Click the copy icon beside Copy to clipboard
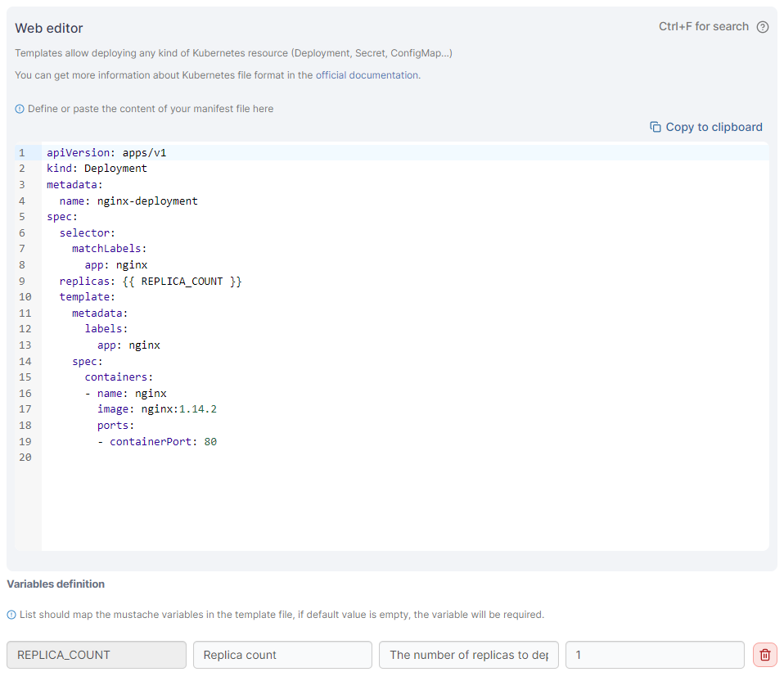This screenshot has width=784, height=681. click(656, 127)
